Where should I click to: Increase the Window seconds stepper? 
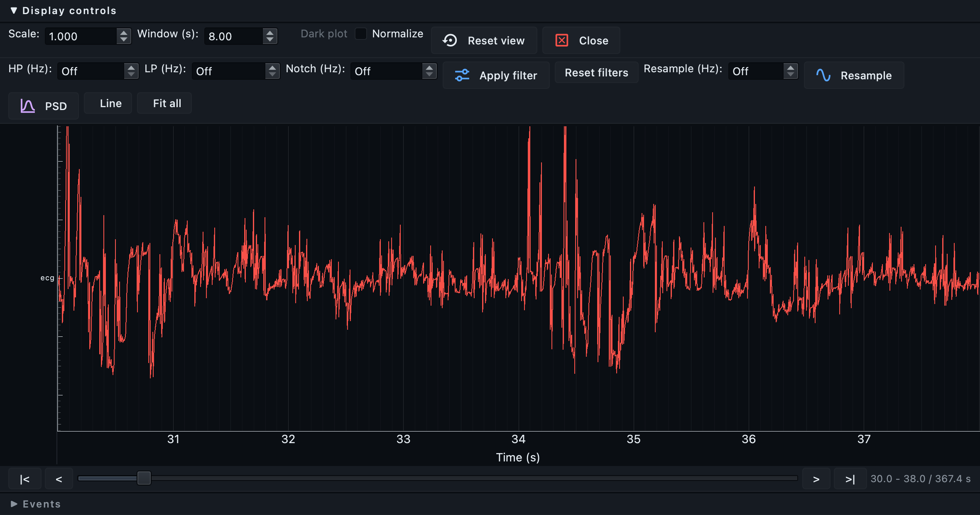270,32
